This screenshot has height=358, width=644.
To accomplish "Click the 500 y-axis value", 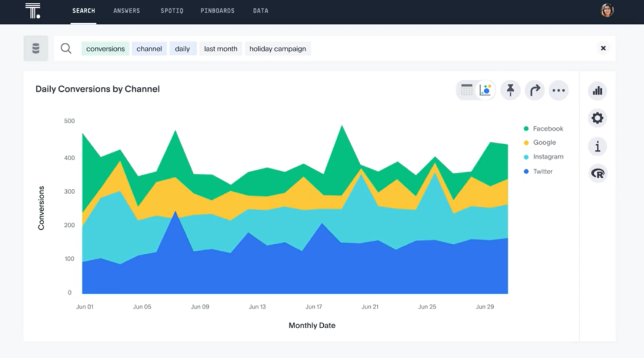I will click(x=69, y=121).
